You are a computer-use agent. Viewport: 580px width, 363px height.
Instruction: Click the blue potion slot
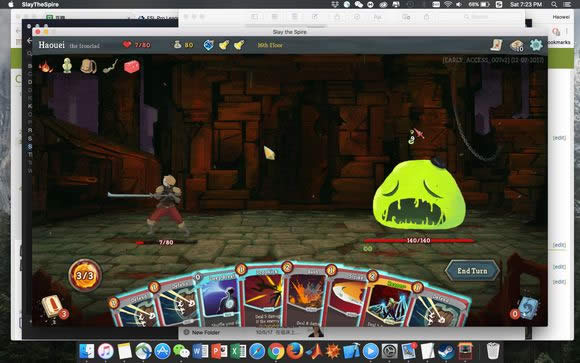point(209,45)
